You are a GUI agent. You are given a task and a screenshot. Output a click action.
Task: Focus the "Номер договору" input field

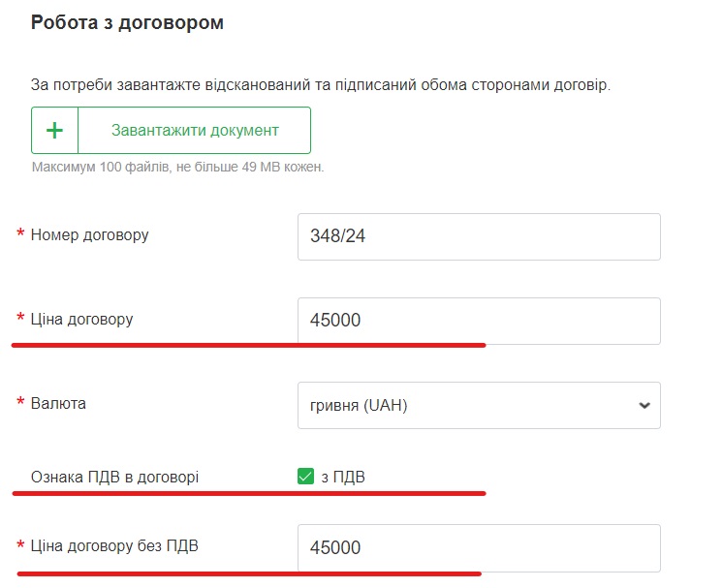479,236
